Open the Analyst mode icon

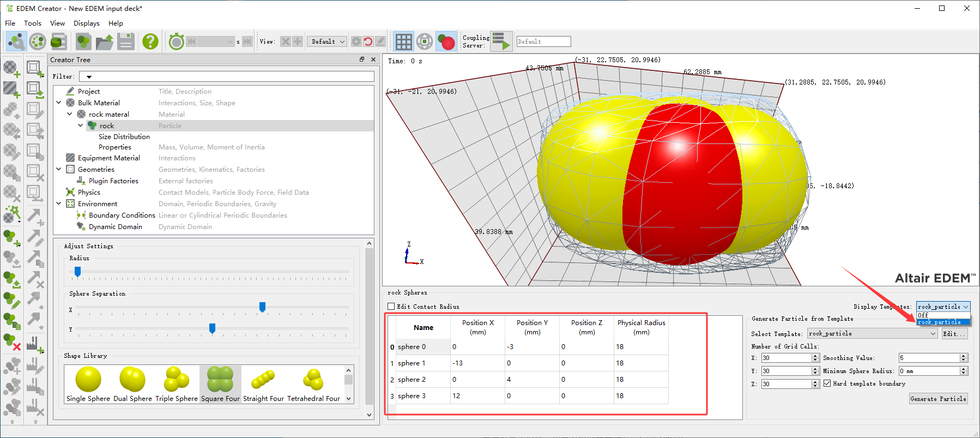coord(58,41)
